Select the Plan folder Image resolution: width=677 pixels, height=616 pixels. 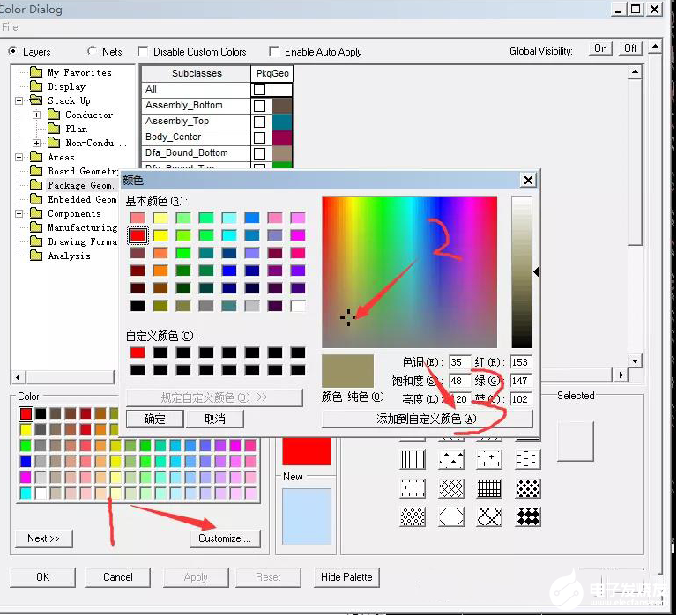[76, 129]
